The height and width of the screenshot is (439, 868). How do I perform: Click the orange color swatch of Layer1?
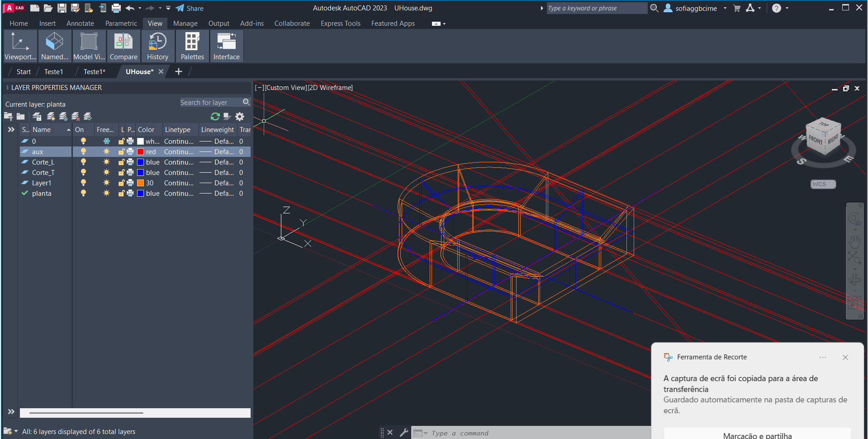coord(141,183)
